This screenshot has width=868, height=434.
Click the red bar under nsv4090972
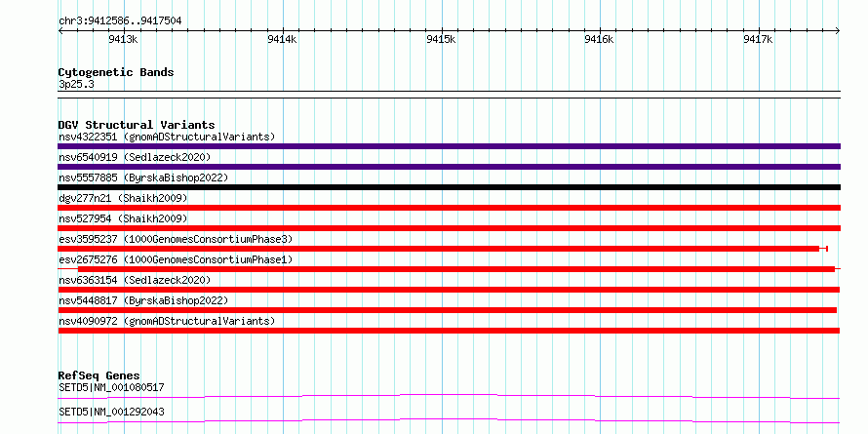tap(449, 331)
